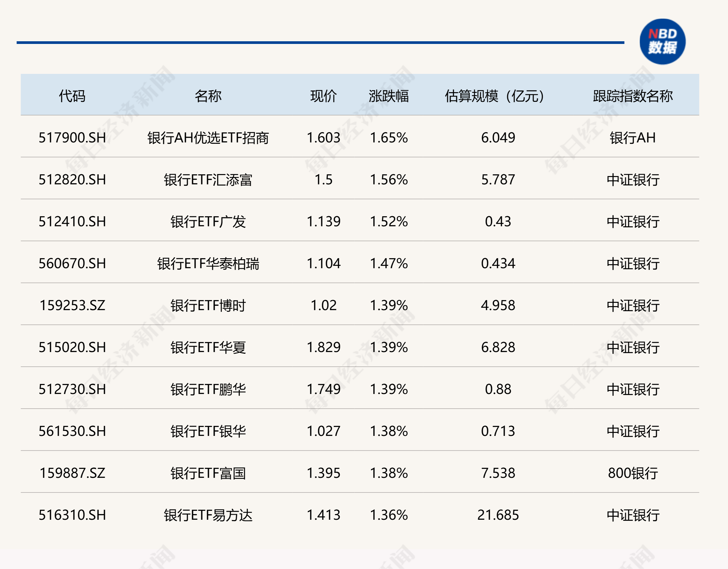This screenshot has width=728, height=569.
Task: Click the index name 800银行
Action: [633, 473]
